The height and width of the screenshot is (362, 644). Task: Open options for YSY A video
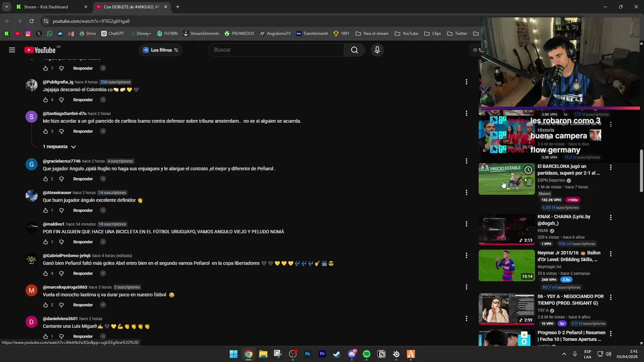[611, 298]
